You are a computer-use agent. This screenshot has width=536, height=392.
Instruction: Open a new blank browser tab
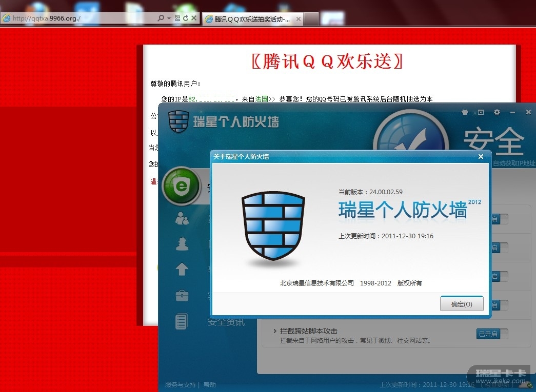[311, 19]
